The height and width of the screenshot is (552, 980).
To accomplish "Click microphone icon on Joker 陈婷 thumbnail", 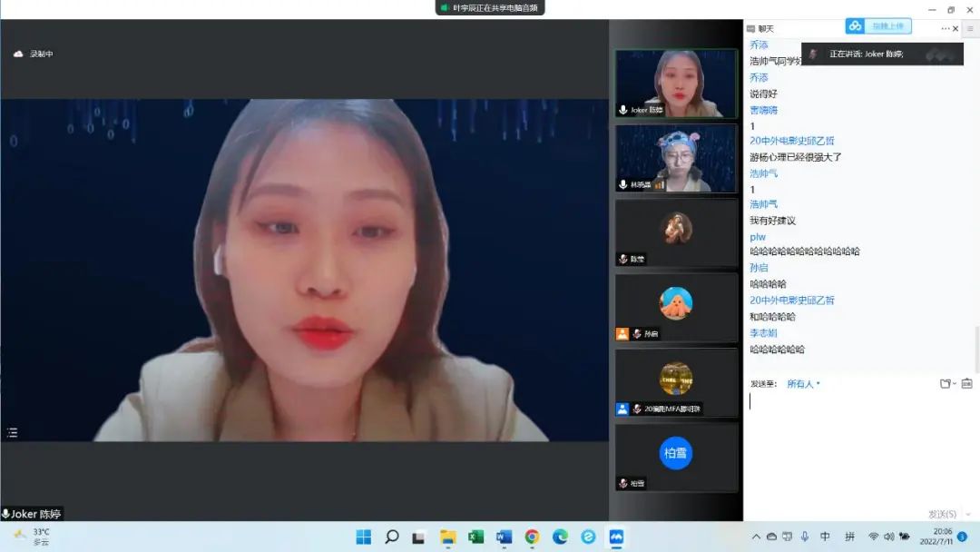I will 623,110.
